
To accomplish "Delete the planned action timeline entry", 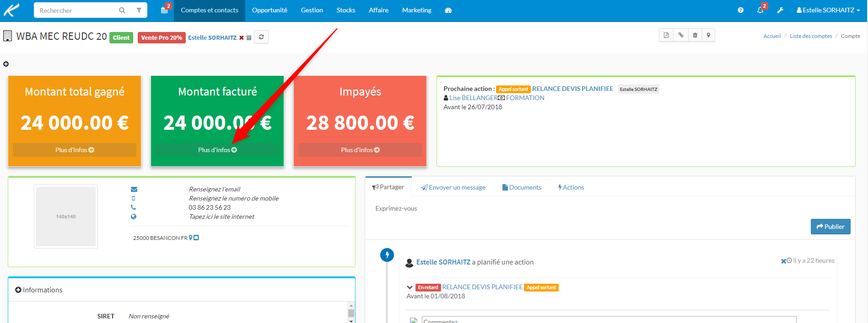I will (x=783, y=261).
